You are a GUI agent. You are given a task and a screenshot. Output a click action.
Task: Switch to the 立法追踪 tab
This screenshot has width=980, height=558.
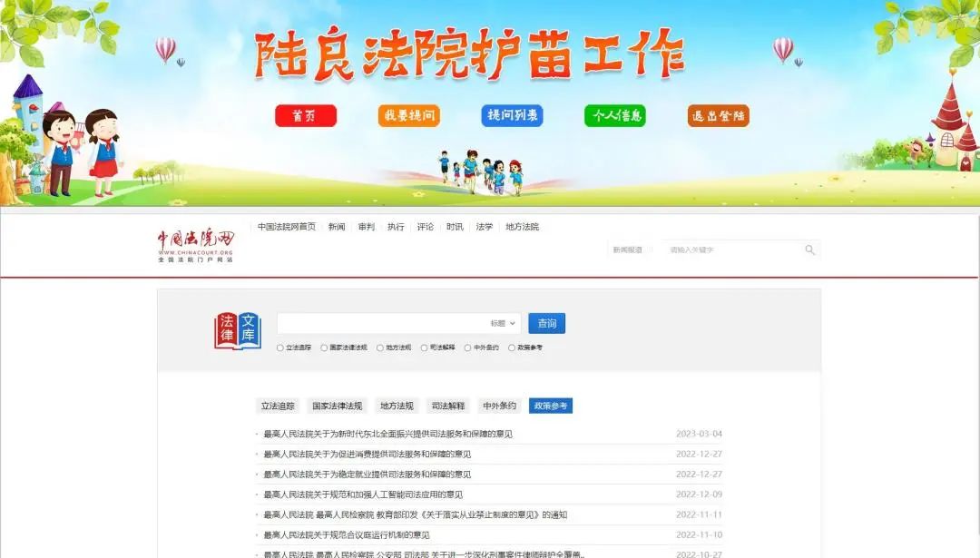[278, 406]
